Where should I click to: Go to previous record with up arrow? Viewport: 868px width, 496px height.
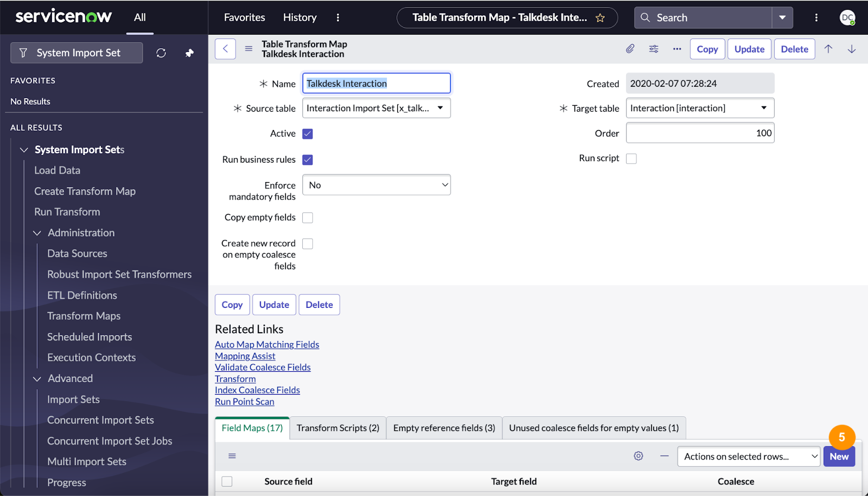pos(828,49)
